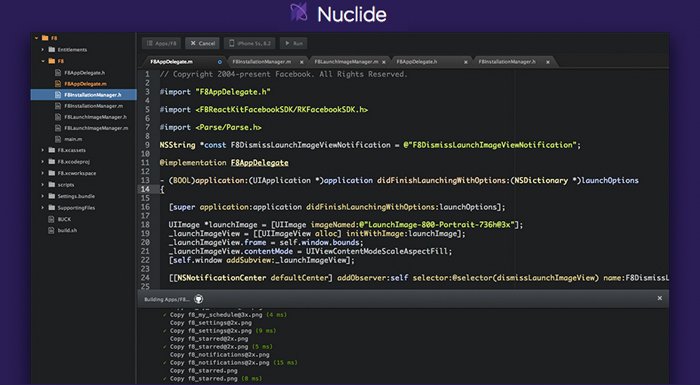The image size is (700, 385).
Task: Click the copyright comment on line 1
Action: tap(284, 74)
